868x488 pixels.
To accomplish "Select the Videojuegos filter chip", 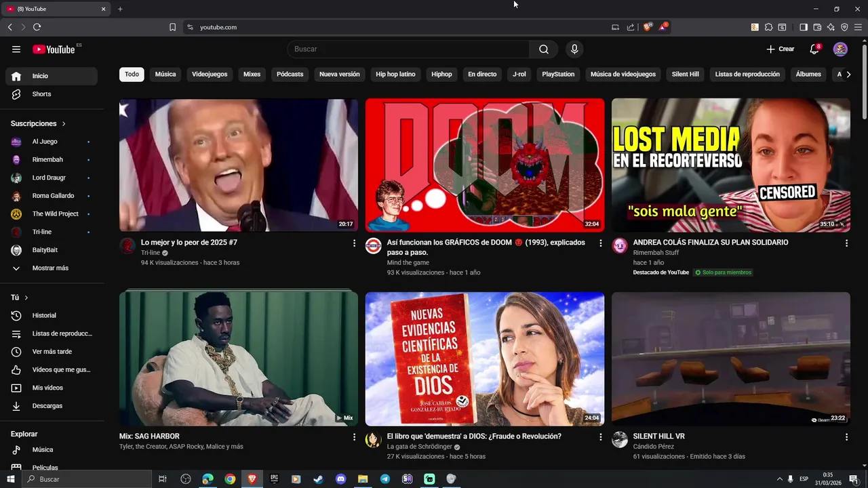I will coord(210,74).
